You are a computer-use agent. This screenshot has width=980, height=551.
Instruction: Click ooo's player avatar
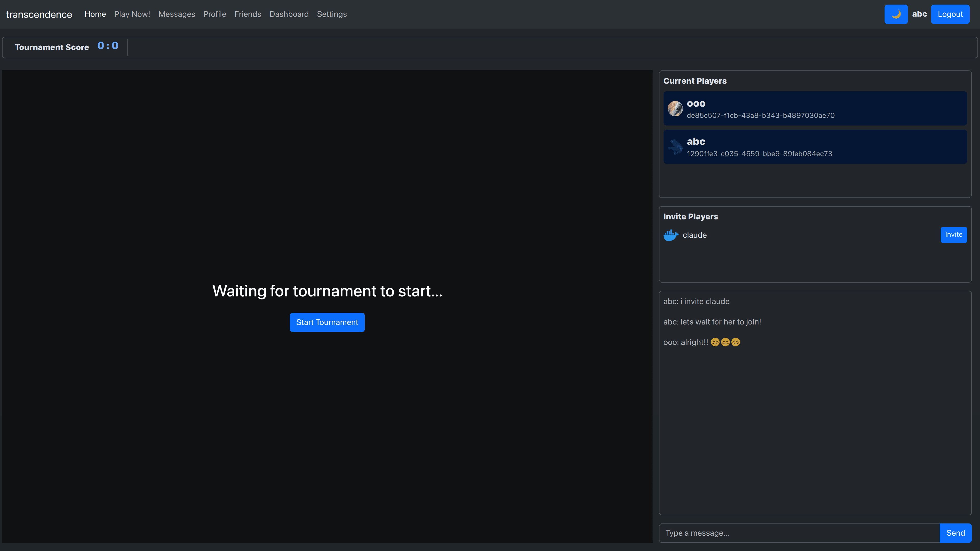coord(675,109)
